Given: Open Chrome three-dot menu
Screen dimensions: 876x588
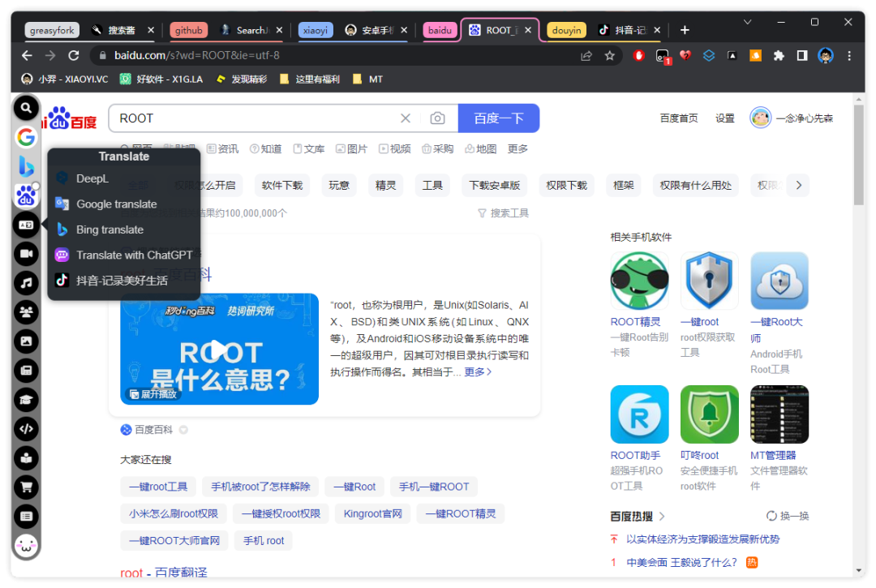Looking at the screenshot, I should [849, 56].
